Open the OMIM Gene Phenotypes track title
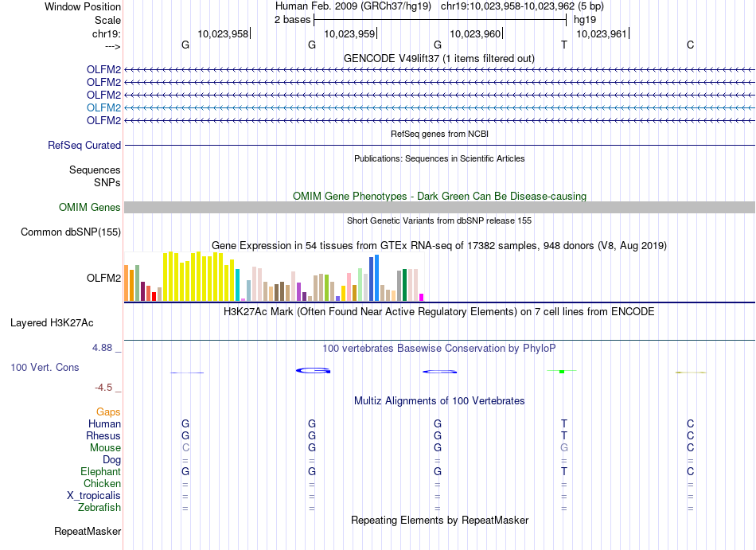 click(439, 196)
